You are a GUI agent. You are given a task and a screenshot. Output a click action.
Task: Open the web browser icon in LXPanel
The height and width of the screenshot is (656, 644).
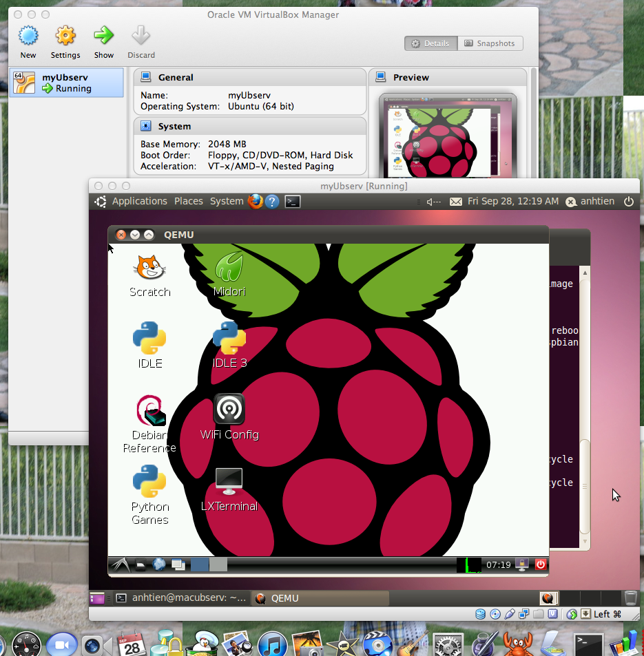(x=158, y=564)
